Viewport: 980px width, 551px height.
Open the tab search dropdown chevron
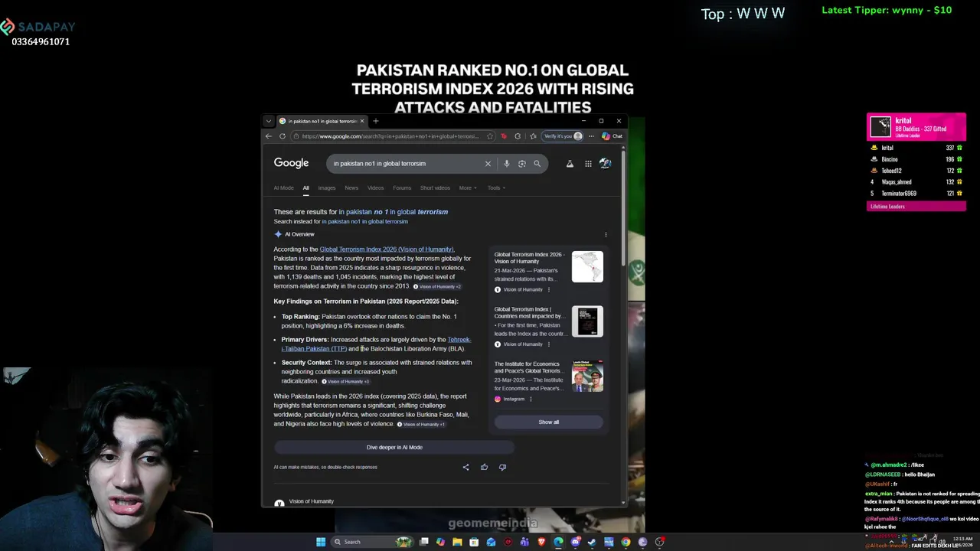tap(268, 121)
